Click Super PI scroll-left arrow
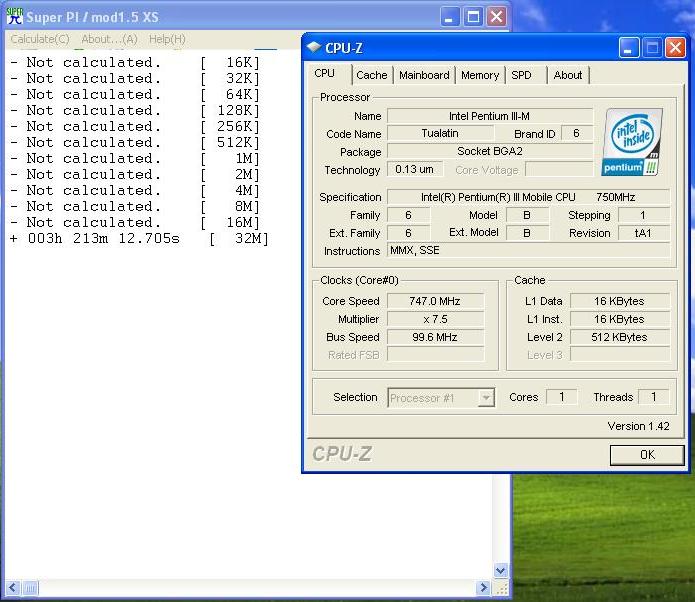 (x=12, y=588)
